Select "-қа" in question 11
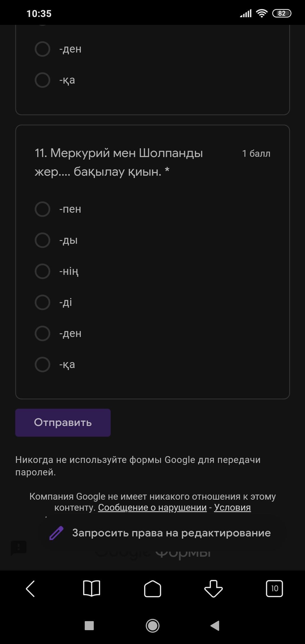Image resolution: width=305 pixels, height=644 pixels. click(43, 365)
